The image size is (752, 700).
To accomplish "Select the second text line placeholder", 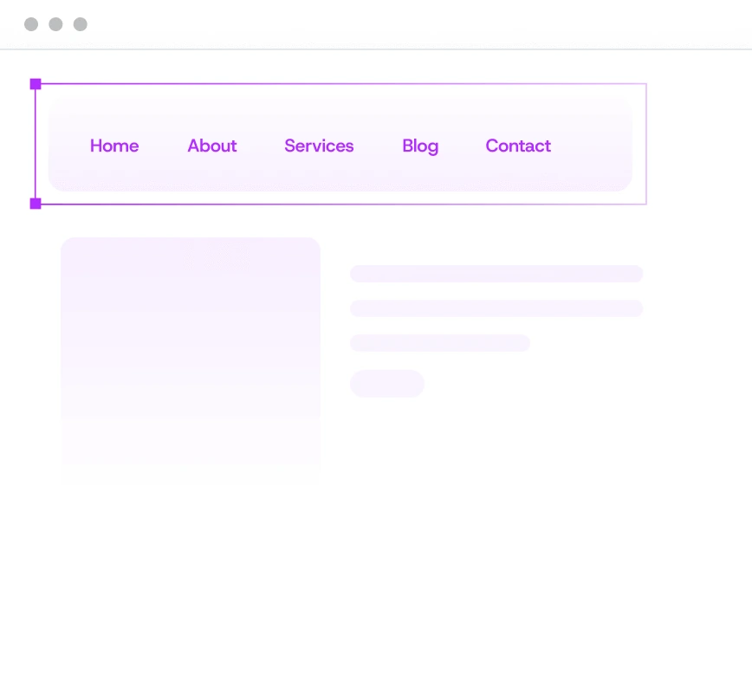I will [496, 308].
